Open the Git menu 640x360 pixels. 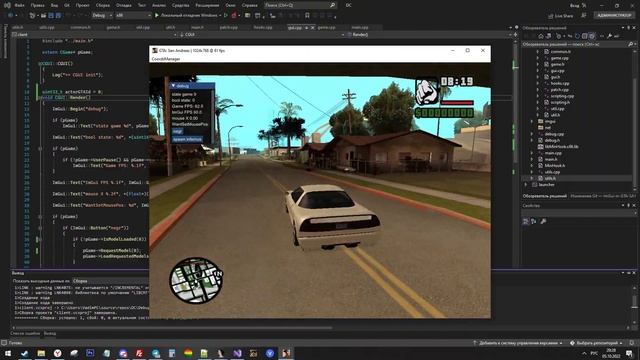(67, 5)
